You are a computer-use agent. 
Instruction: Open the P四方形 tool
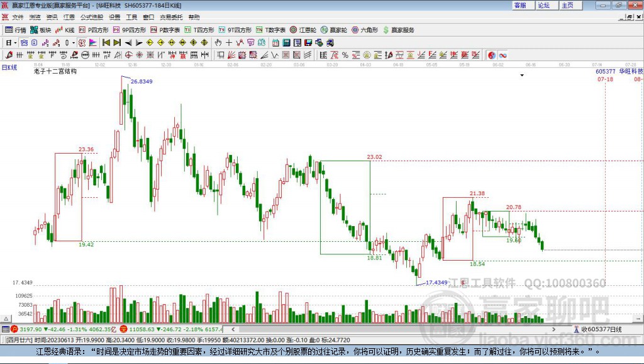pyautogui.click(x=94, y=30)
